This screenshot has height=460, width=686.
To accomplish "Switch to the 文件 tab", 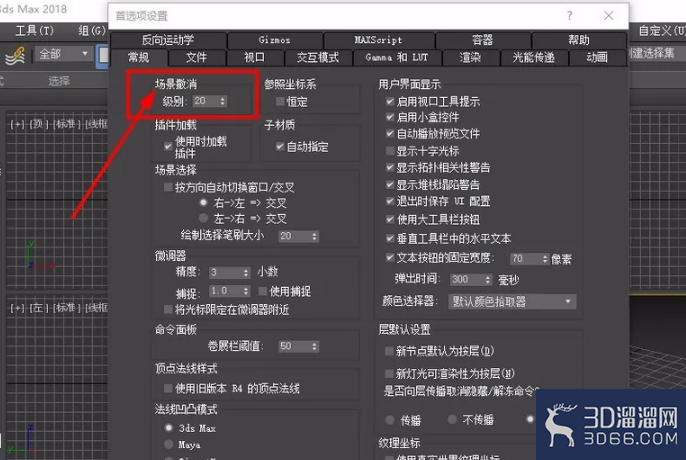I will (x=196, y=57).
